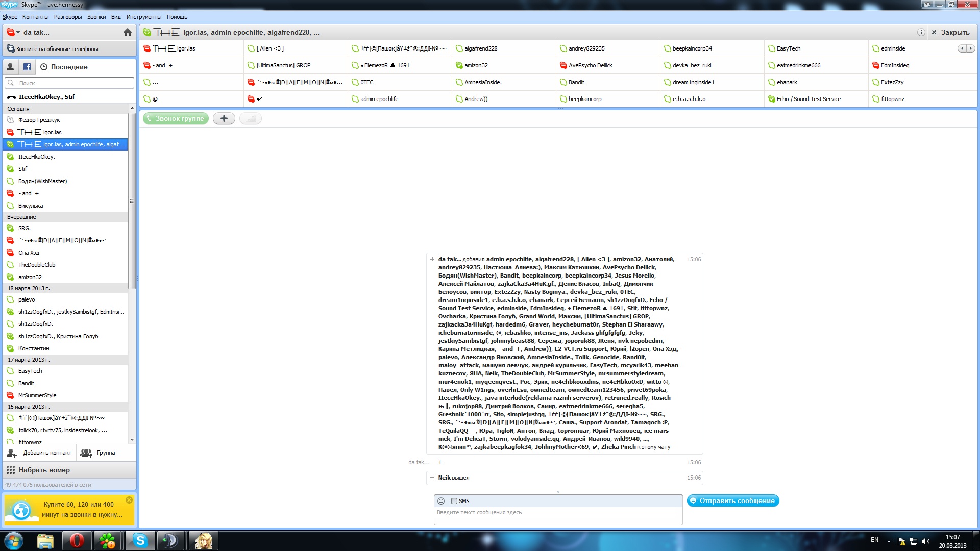Open the Последние recent tab
This screenshot has width=980, height=551.
64,67
